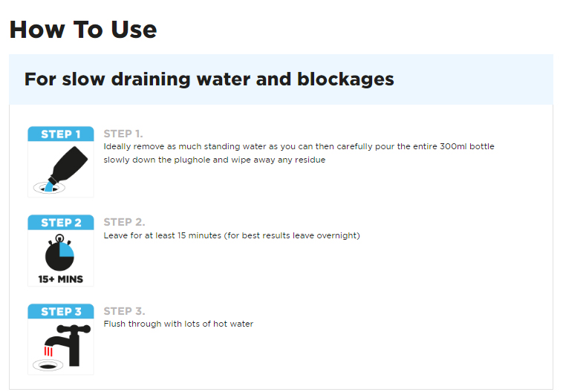Click the blue quarter segment of stopwatch
Image resolution: width=563 pixels, height=392 pixels.
pyautogui.click(x=66, y=250)
